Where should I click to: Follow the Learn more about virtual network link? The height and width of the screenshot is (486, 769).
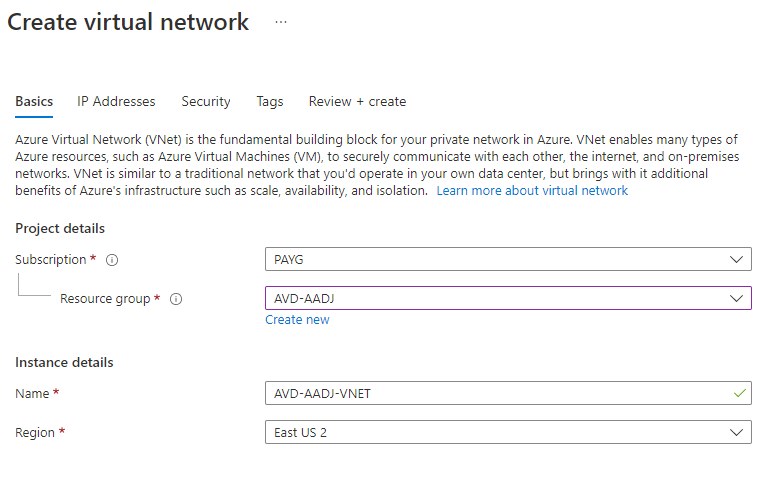tap(532, 191)
